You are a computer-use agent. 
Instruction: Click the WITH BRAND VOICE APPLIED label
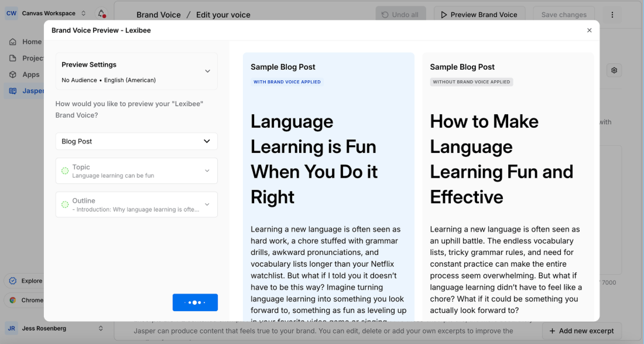[287, 81]
